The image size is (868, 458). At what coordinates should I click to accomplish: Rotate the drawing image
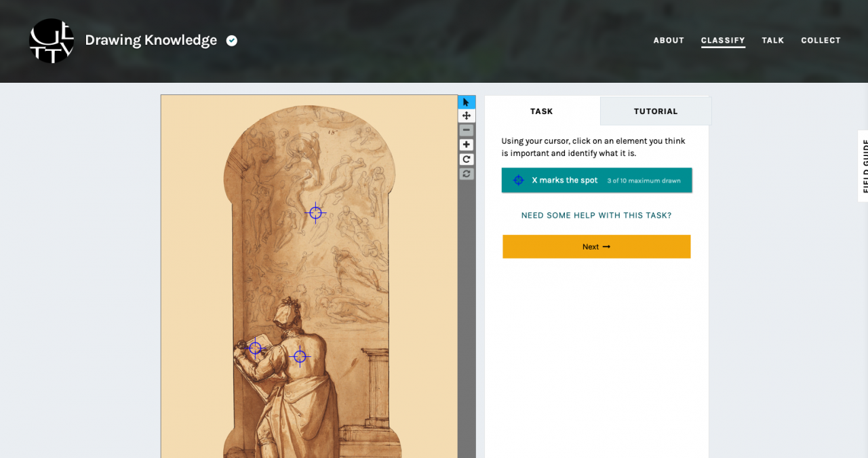tap(467, 159)
